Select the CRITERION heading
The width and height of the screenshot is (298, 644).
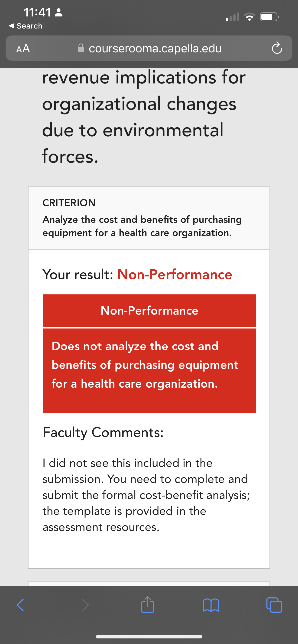[x=69, y=203]
